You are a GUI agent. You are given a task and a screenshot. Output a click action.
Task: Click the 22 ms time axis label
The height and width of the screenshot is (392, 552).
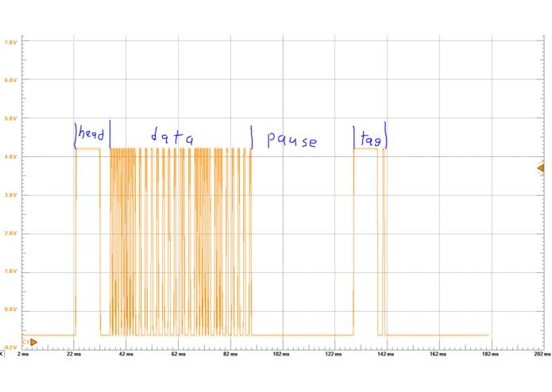74,354
